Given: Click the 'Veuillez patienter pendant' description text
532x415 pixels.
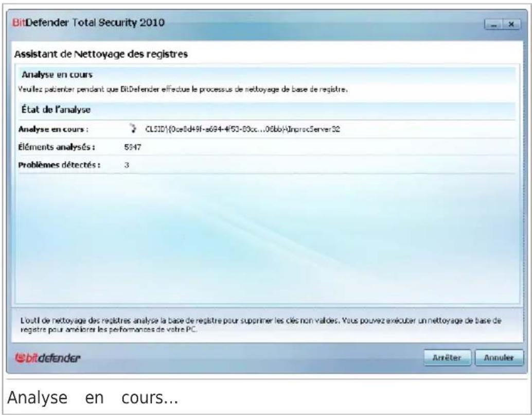Looking at the screenshot, I should click(x=183, y=90).
